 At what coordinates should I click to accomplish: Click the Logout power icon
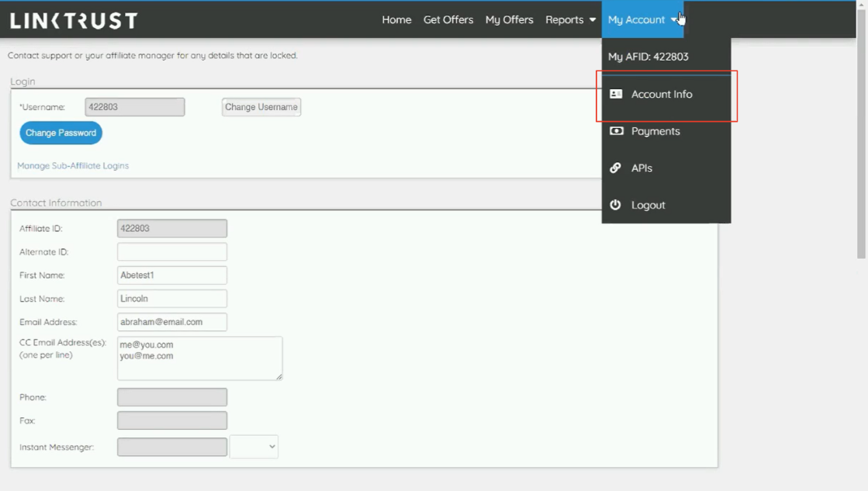[615, 205]
